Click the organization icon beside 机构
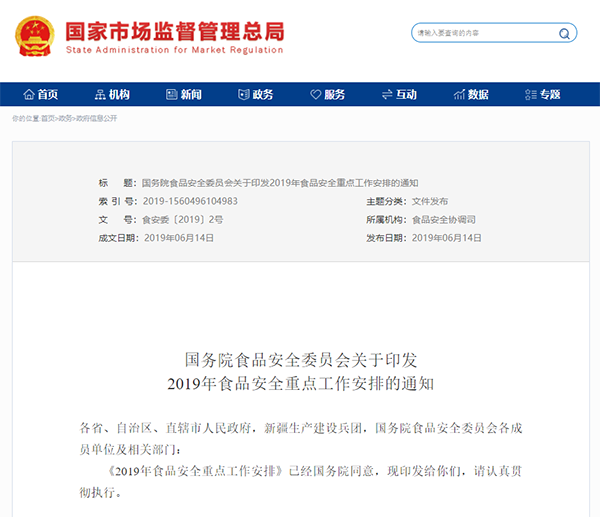The height and width of the screenshot is (517, 600). (x=100, y=94)
